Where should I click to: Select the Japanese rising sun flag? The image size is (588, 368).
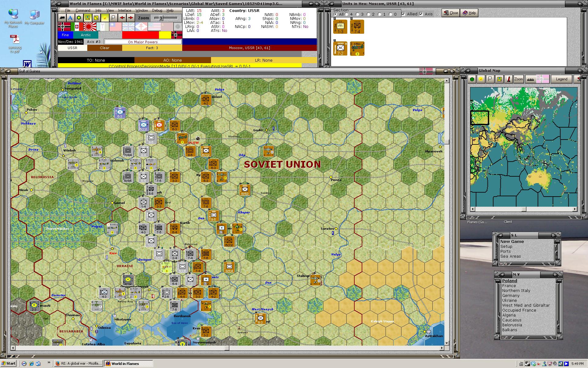pos(90,27)
